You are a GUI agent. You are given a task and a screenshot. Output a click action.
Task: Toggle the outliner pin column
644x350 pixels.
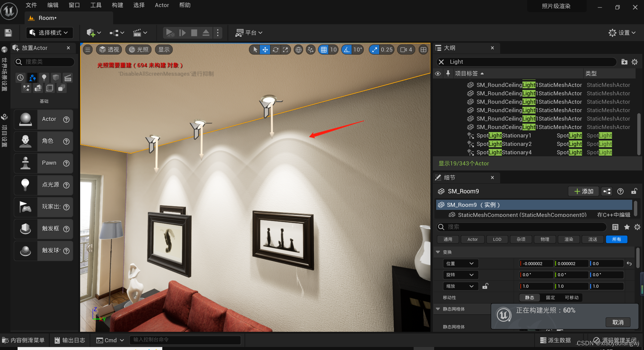(x=448, y=73)
